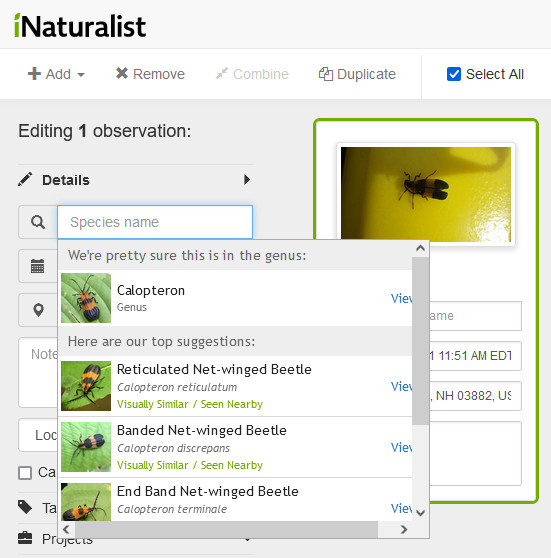This screenshot has width=551, height=558.
Task: Click the Combine button
Action: [x=252, y=74]
